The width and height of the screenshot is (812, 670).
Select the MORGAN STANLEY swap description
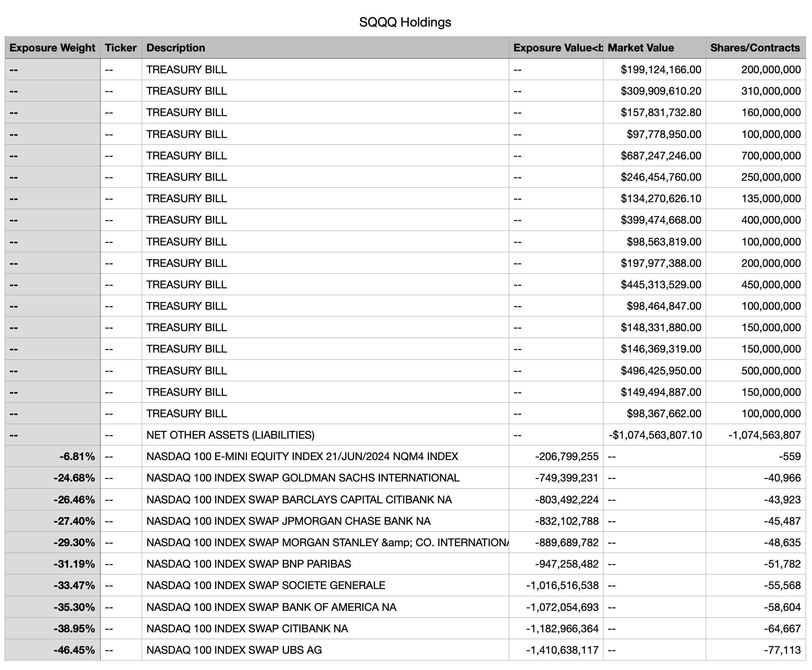325,542
